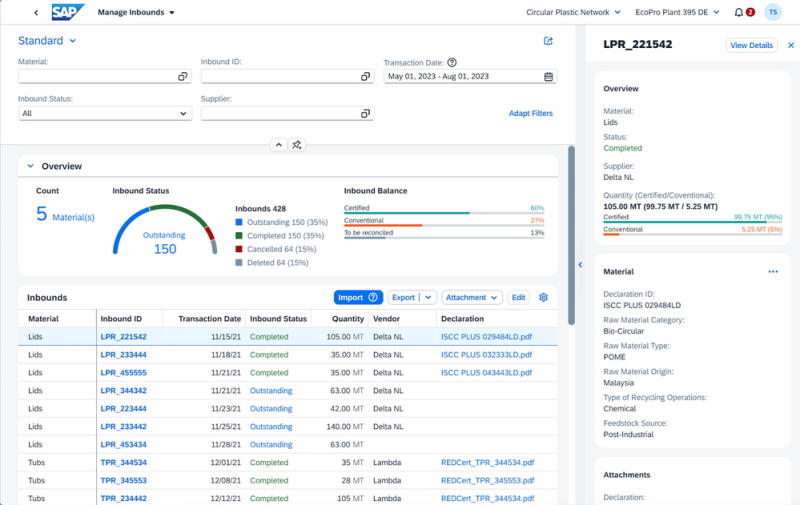Open the notifications bell
Screen dimensions: 800x505
[x=739, y=13]
